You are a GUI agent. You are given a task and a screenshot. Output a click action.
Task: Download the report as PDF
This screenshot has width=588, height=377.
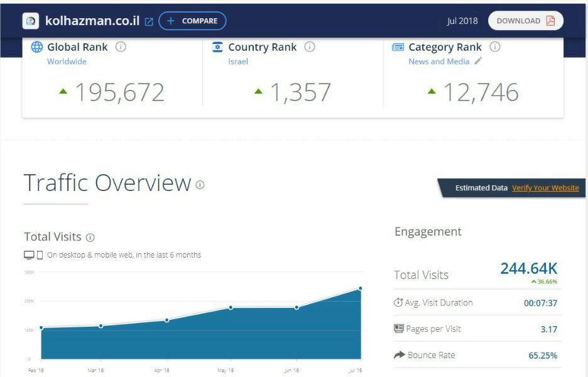click(x=525, y=21)
